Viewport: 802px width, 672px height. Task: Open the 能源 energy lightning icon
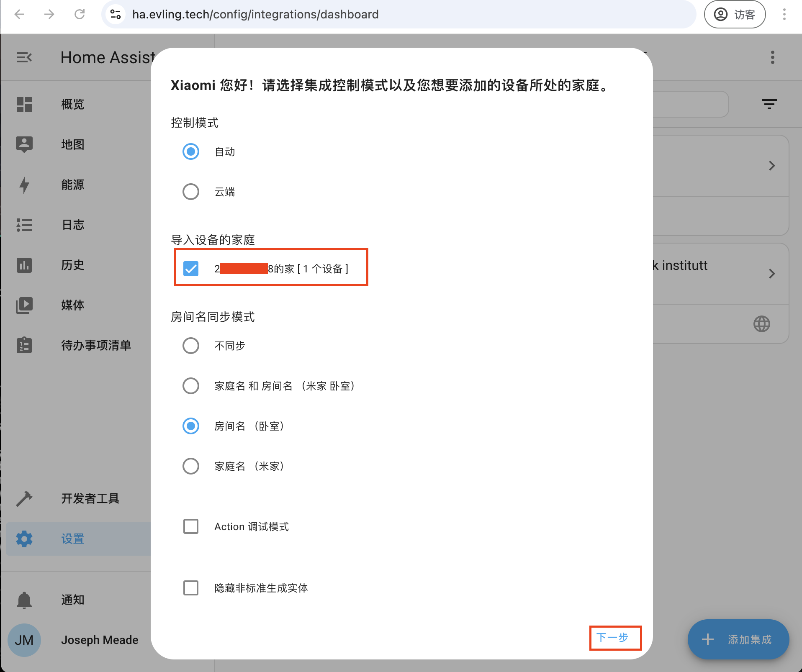[24, 185]
